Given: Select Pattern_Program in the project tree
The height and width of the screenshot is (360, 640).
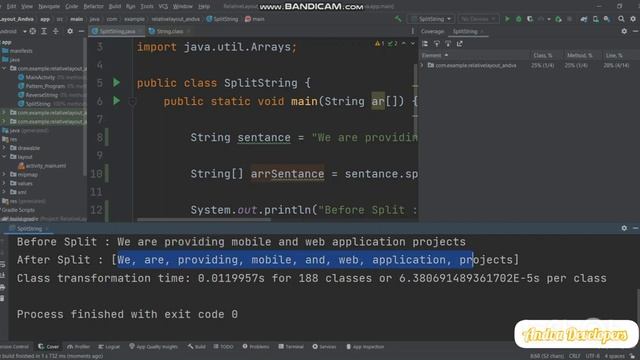Looking at the screenshot, I should [x=44, y=86].
